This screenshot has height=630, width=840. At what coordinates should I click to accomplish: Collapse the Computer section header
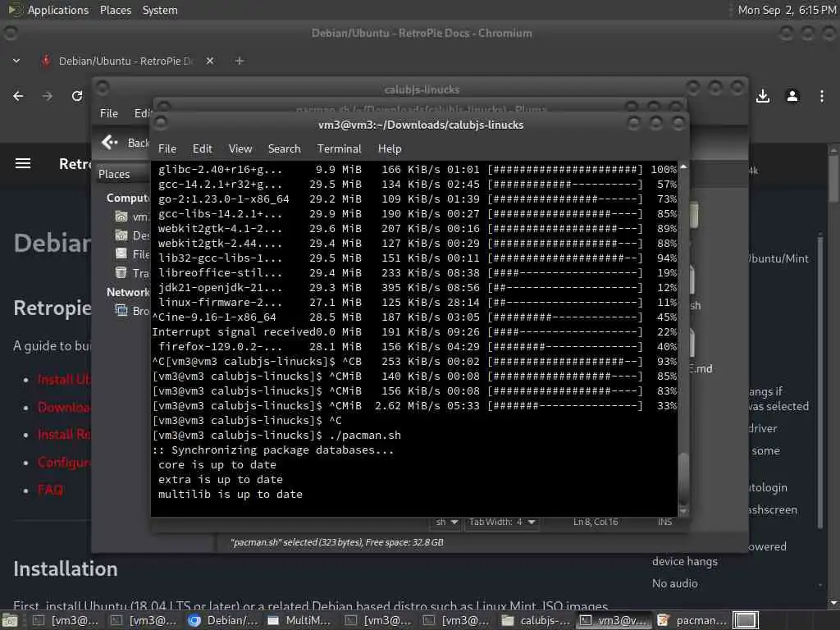[x=128, y=198]
